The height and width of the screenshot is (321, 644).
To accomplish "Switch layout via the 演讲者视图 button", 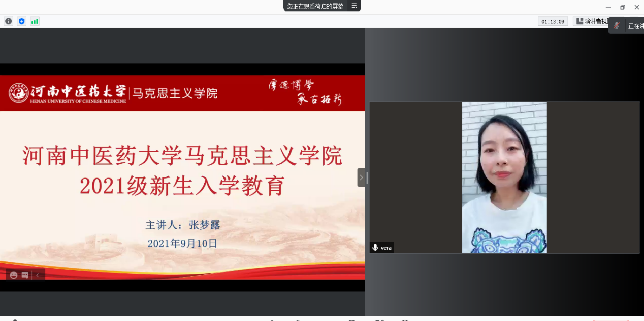I will 592,21.
